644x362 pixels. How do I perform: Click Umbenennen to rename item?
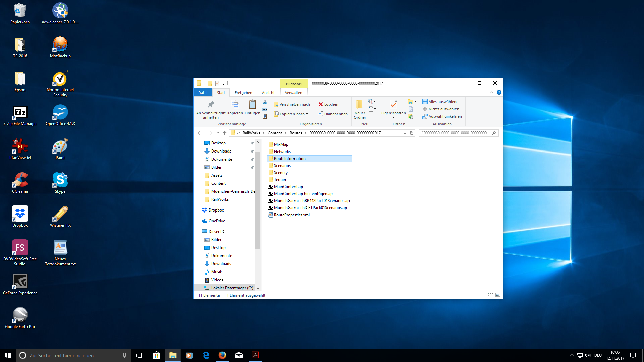(x=333, y=114)
